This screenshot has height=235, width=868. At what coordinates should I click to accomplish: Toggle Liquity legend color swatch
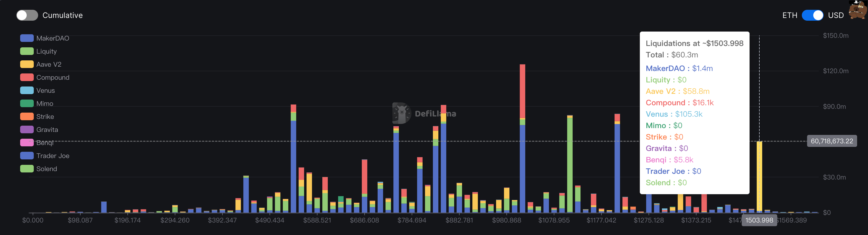27,51
